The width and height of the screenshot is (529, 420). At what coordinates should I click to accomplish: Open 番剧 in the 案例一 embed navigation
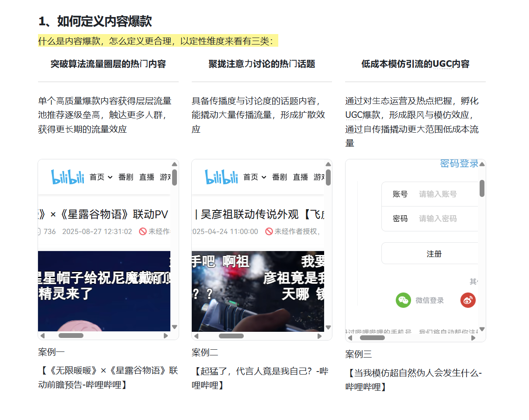pos(126,177)
